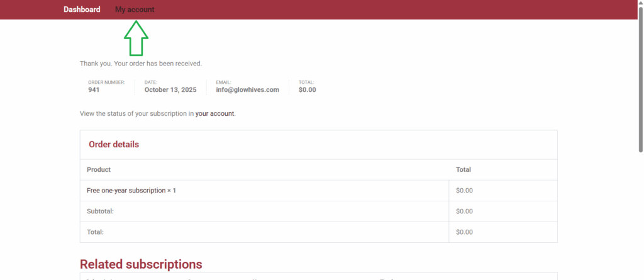The width and height of the screenshot is (644, 280).
Task: Click the 'Total:' row label in table
Action: (x=95, y=232)
